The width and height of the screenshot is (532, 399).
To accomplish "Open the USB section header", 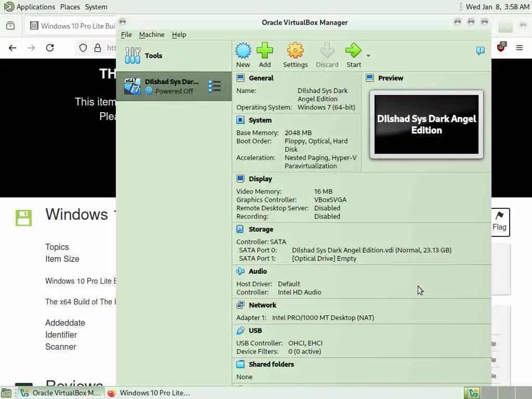I will (x=255, y=330).
